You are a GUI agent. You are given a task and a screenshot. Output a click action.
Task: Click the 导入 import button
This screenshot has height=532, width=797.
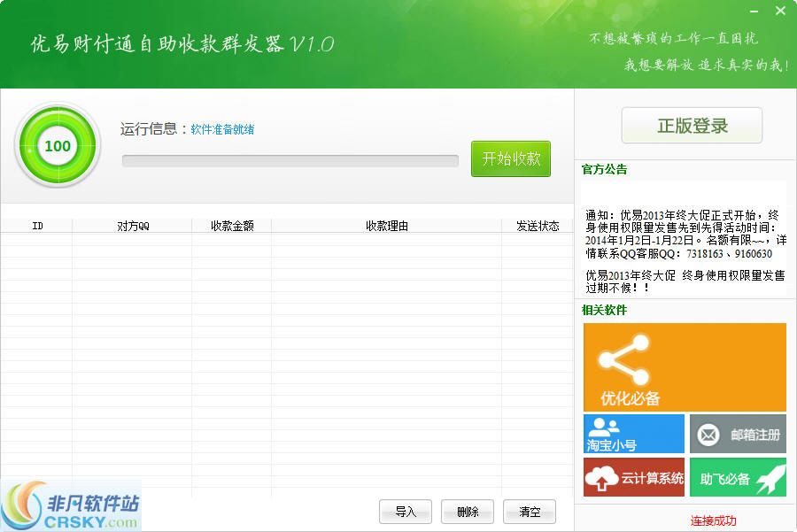(x=406, y=512)
